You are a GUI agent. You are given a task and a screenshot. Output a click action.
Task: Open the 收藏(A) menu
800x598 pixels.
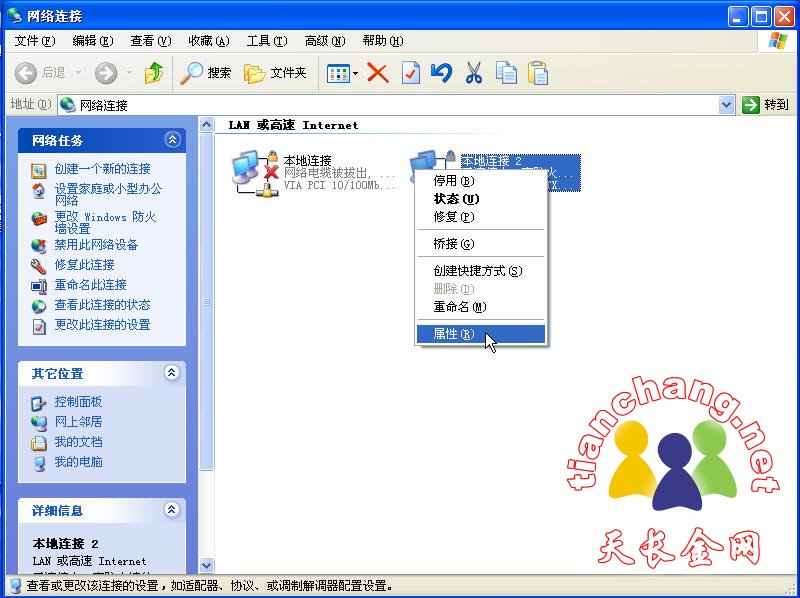pos(209,41)
